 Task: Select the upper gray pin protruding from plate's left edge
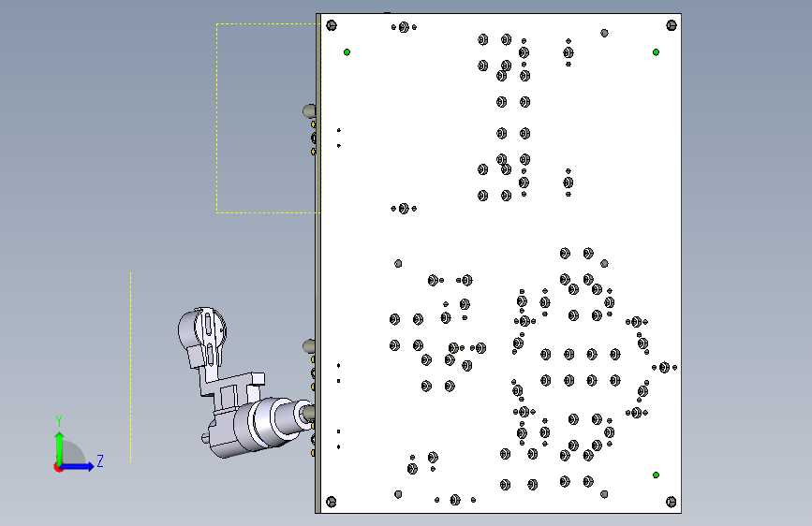tap(309, 110)
